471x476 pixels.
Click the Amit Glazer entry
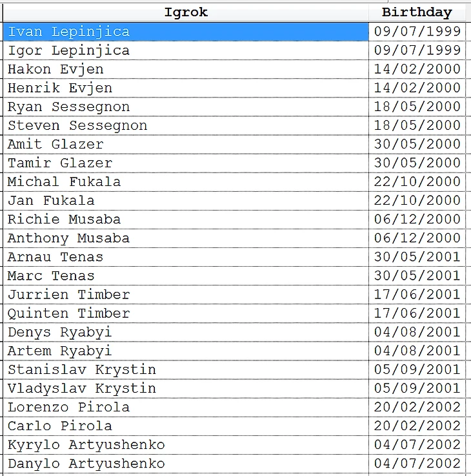coord(55,144)
